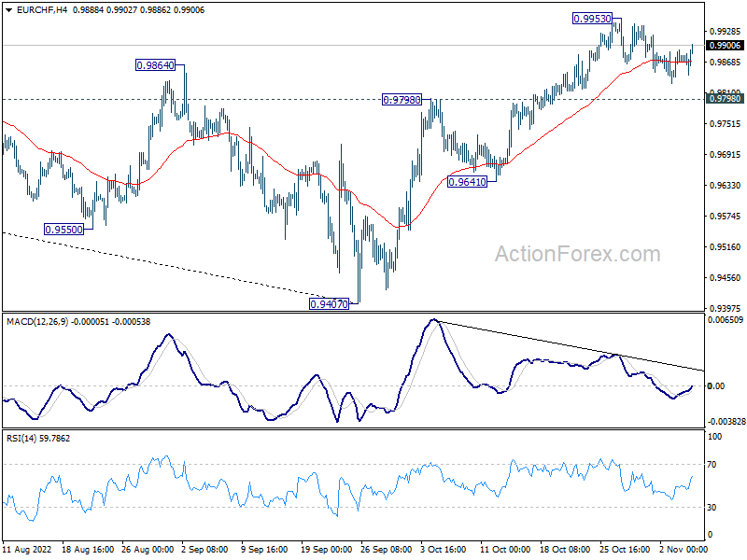Screen dimensions: 747x560
Task: Click the RSI(14) 59.7862 indicator label
Action: point(38,438)
